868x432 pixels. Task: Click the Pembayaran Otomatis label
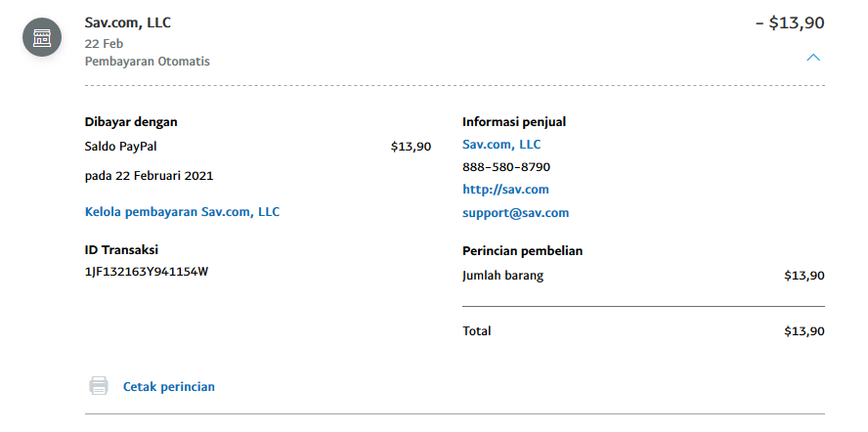coord(148,62)
